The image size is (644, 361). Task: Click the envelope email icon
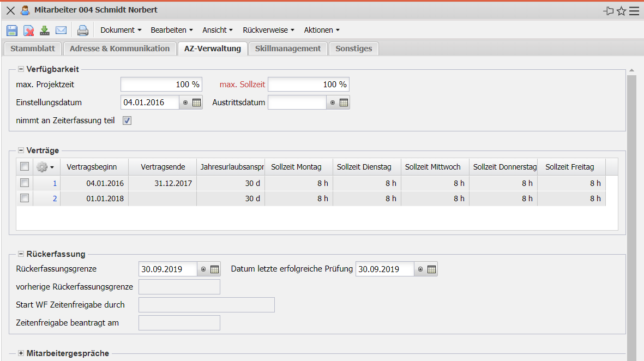tap(61, 31)
